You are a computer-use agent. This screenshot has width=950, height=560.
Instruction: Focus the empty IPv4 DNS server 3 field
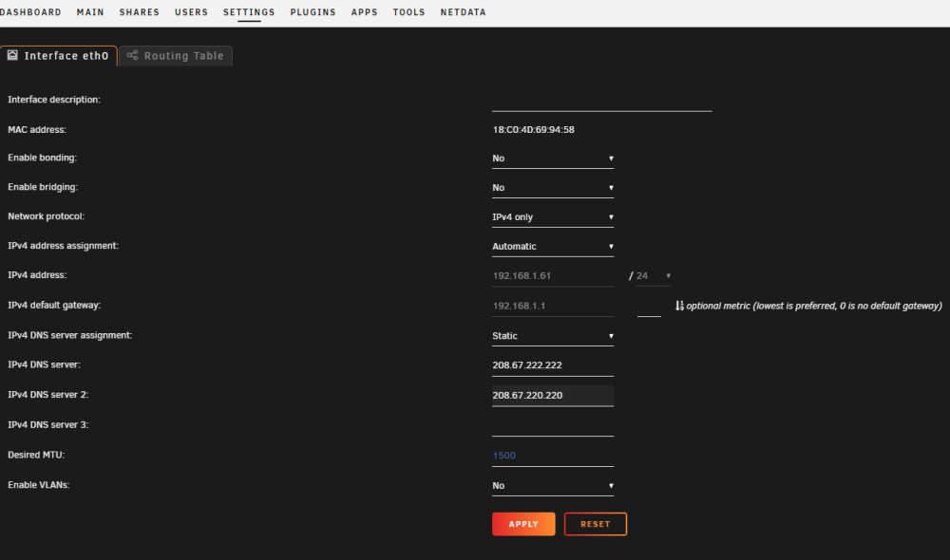click(x=553, y=425)
